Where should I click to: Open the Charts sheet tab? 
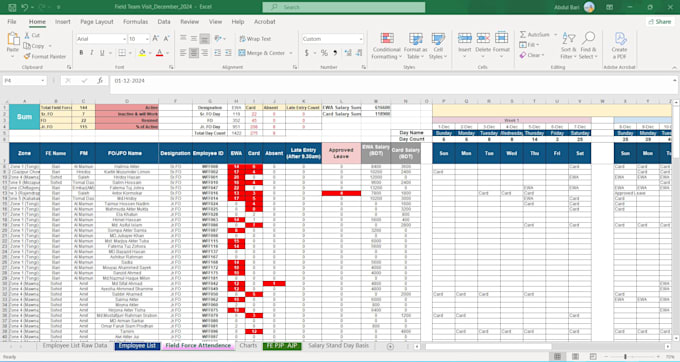[248, 346]
